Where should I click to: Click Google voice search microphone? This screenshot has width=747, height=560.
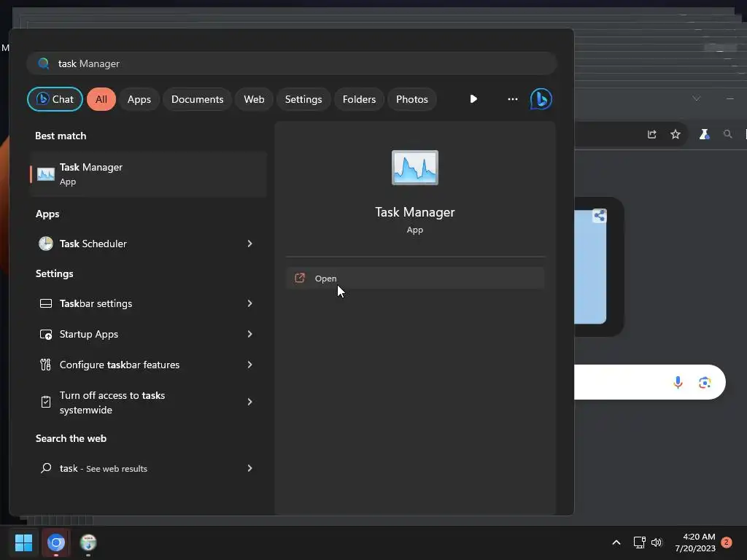point(678,382)
